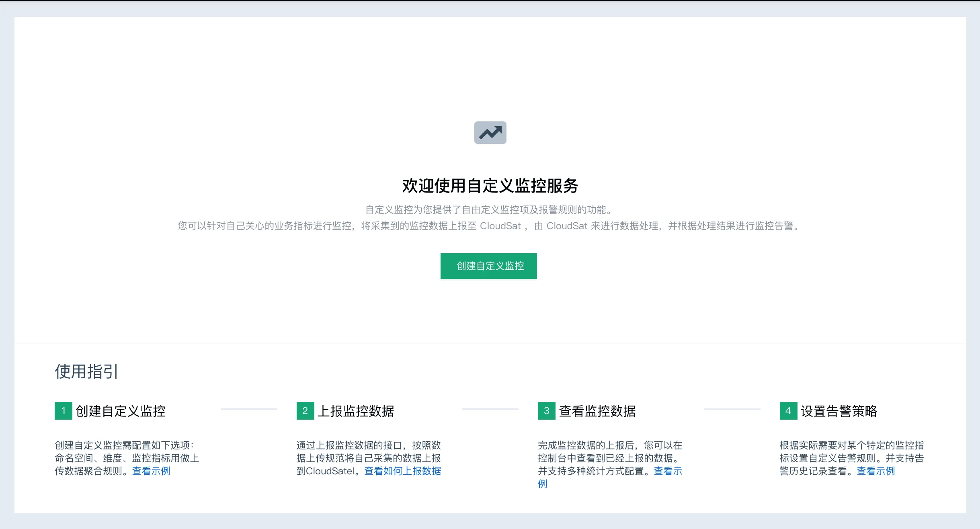The height and width of the screenshot is (529, 980).
Task: Open 查看示例 link under 创建自定义监控 step
Action: [151, 471]
